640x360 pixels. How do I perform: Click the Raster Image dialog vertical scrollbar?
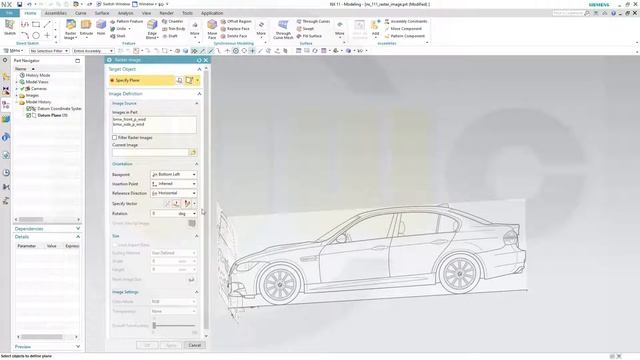pyautogui.click(x=206, y=200)
